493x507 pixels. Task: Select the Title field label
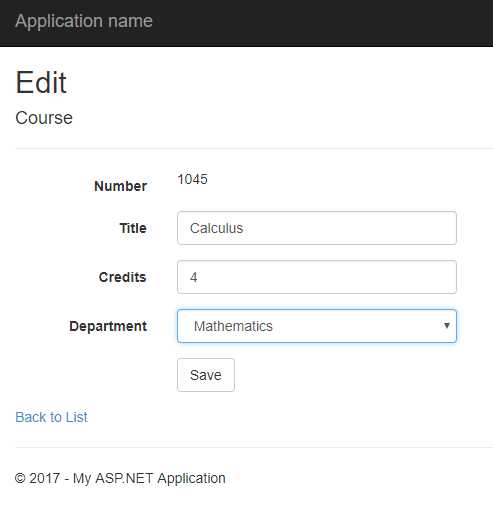(133, 228)
